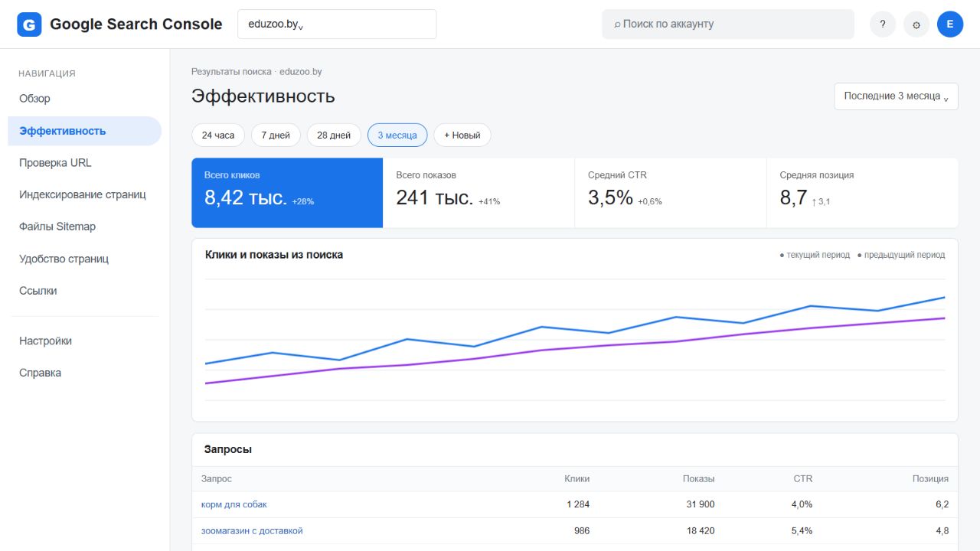Click the Запросы table heading
This screenshot has width=980, height=551.
pos(228,450)
